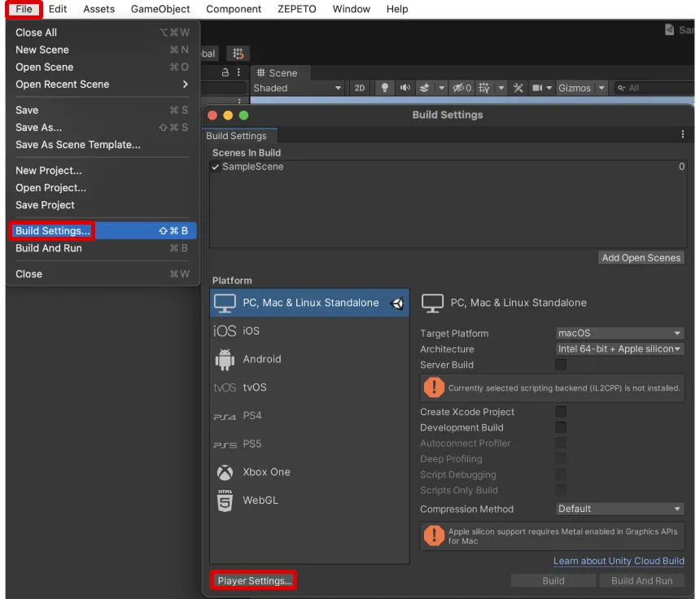Click the Build button
Screen dimensions: 700x599
tap(553, 581)
